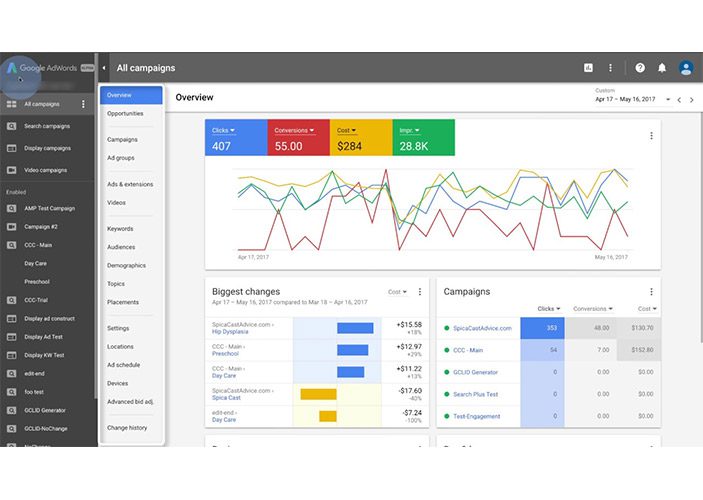The width and height of the screenshot is (703, 500).
Task: Open the Campaigns card three-dot menu
Action: click(651, 292)
